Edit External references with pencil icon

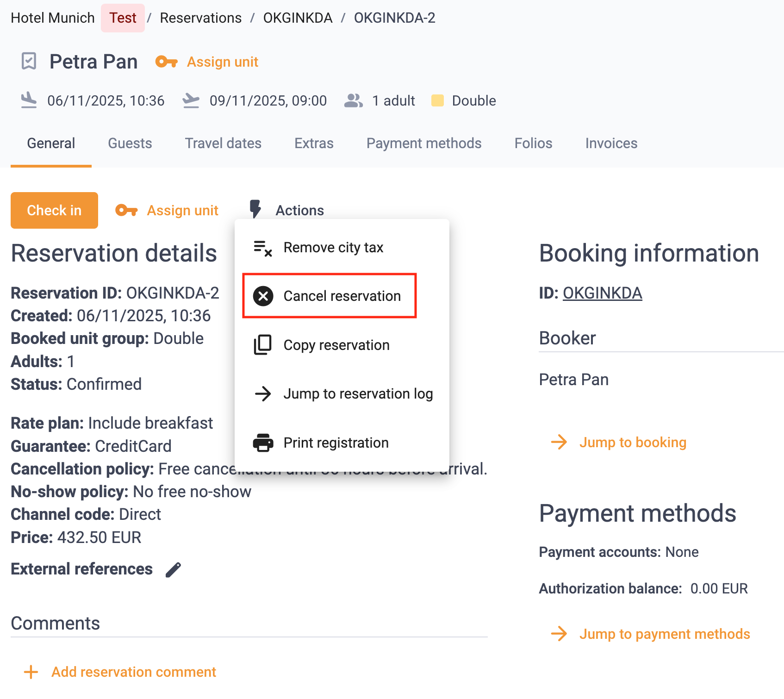[x=174, y=569]
